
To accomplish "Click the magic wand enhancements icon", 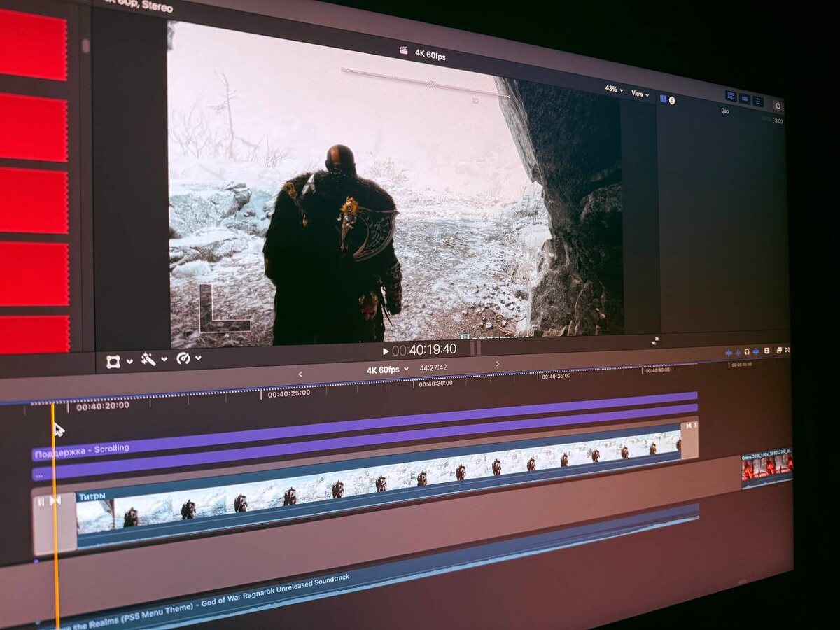I will pos(148,359).
